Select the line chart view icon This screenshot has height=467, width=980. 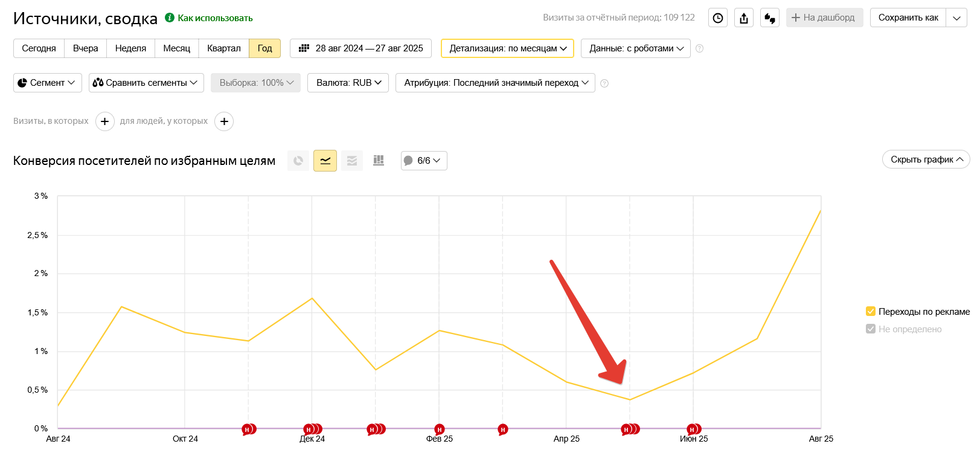tap(325, 161)
